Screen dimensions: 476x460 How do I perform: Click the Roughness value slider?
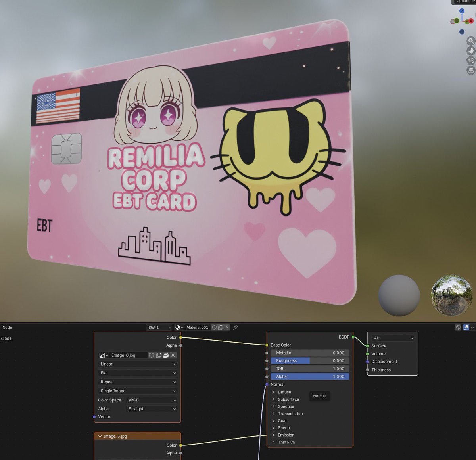click(310, 361)
